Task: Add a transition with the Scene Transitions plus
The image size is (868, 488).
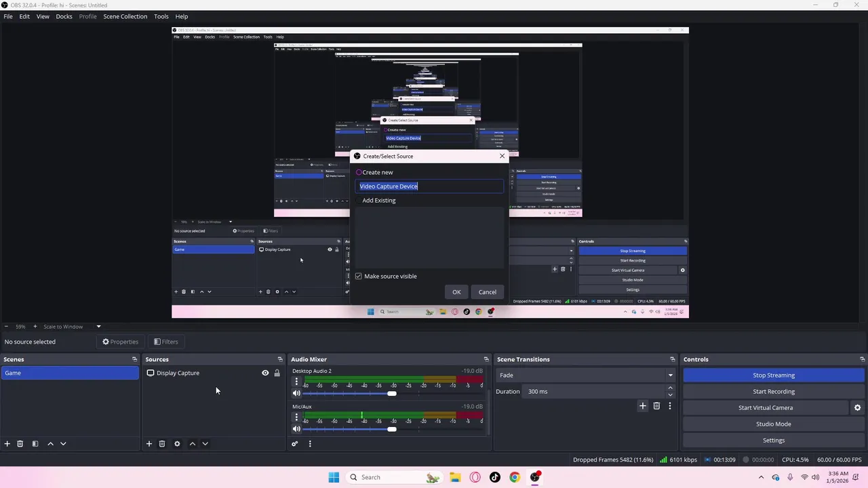Action: pos(643,406)
